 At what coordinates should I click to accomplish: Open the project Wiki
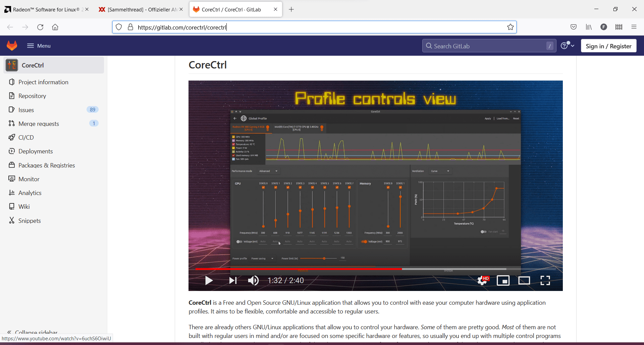24,207
